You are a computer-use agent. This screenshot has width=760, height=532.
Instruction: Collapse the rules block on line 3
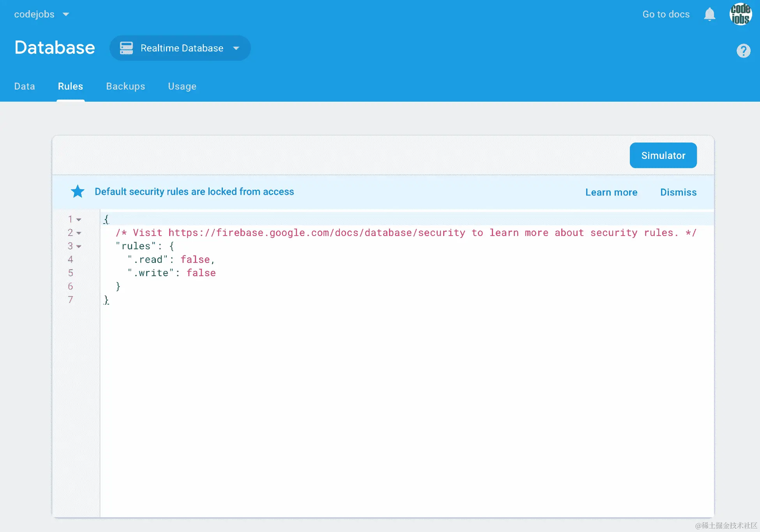[x=79, y=246]
